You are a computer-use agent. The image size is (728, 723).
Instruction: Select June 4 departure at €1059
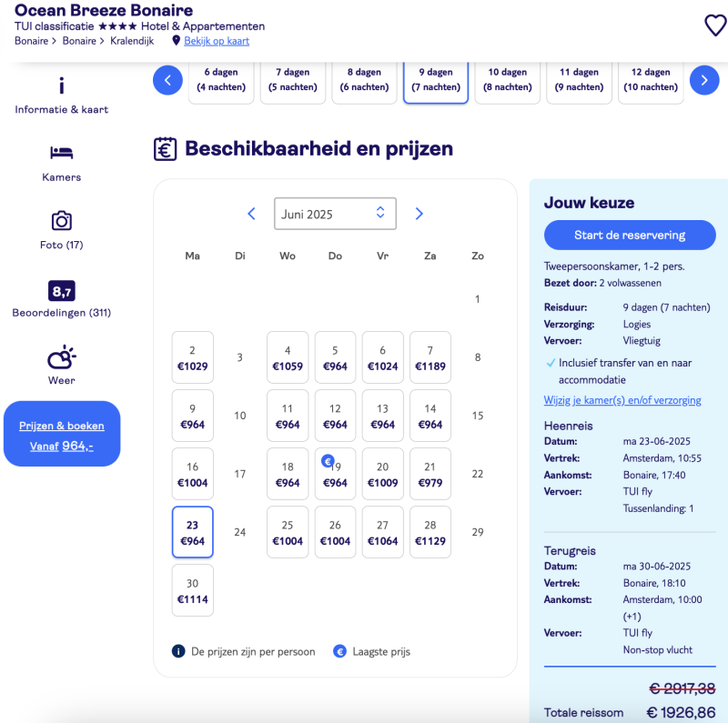coord(288,357)
